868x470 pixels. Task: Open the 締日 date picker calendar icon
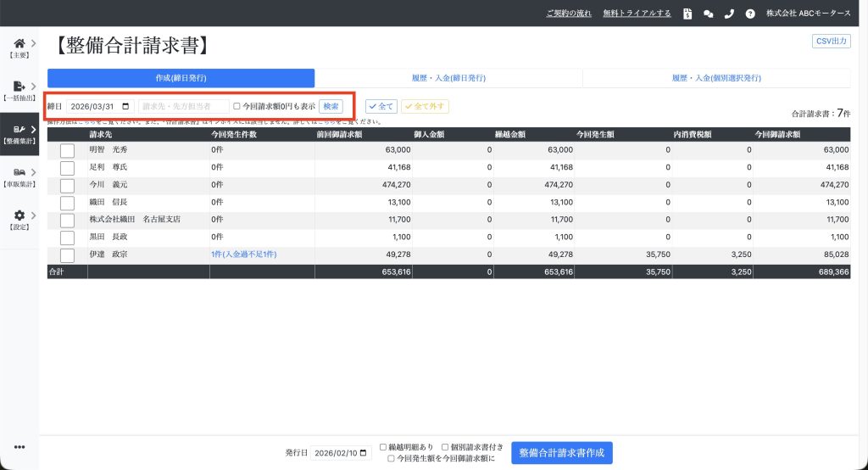[127, 107]
